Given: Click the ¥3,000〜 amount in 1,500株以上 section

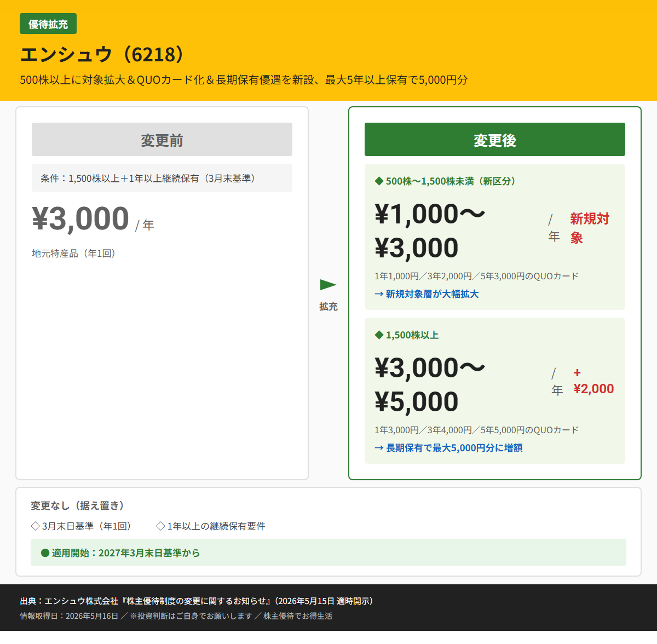Looking at the screenshot, I should (x=430, y=367).
